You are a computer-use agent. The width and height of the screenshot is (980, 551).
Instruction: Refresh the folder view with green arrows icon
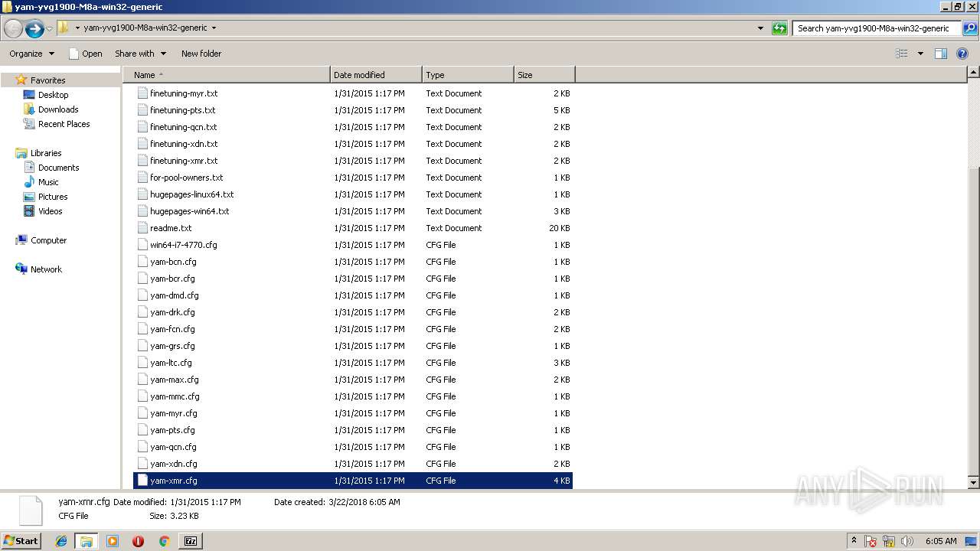coord(779,28)
